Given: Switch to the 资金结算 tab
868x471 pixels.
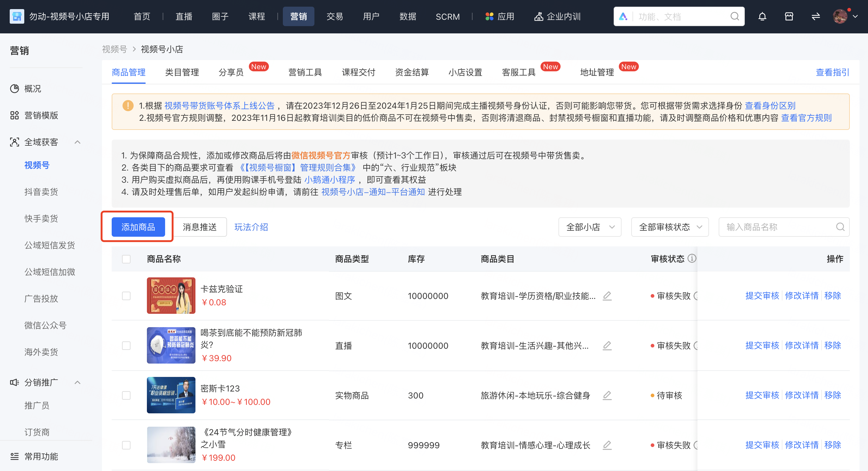Looking at the screenshot, I should (412, 72).
